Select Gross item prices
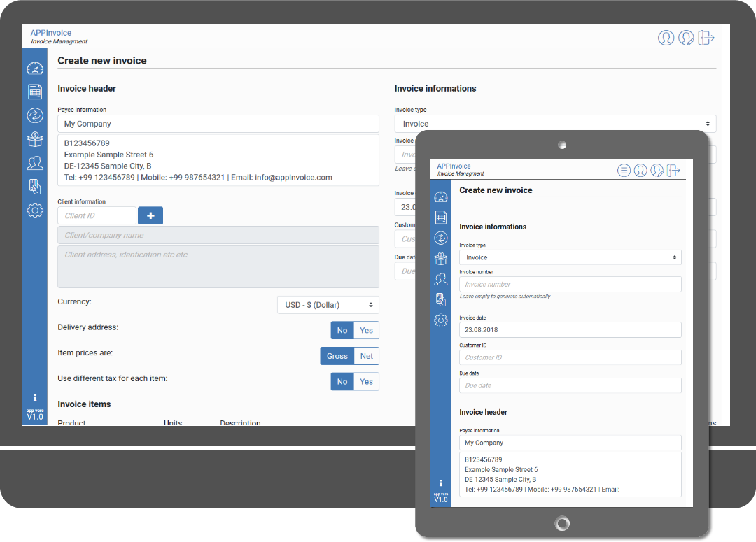The height and width of the screenshot is (542, 756). [x=337, y=356]
